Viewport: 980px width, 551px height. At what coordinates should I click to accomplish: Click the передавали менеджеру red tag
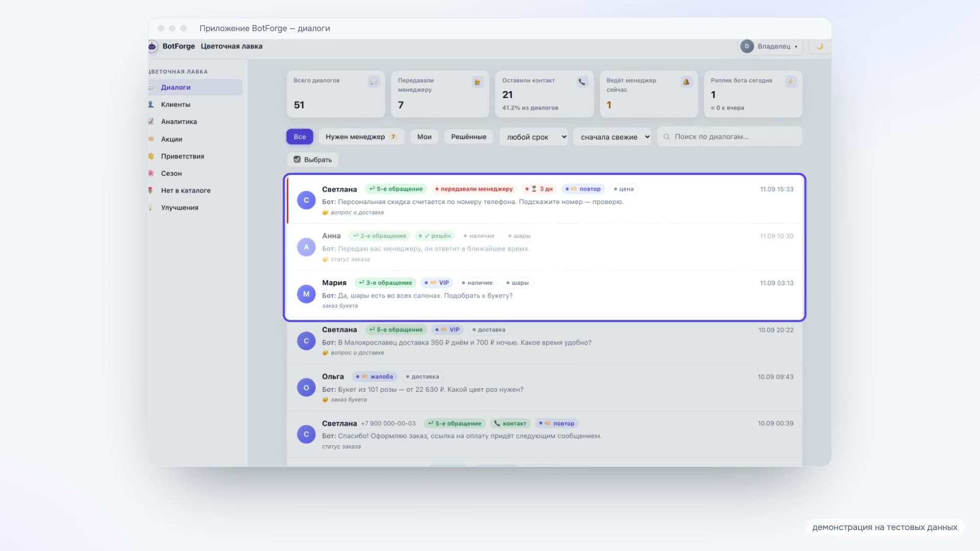(x=474, y=189)
